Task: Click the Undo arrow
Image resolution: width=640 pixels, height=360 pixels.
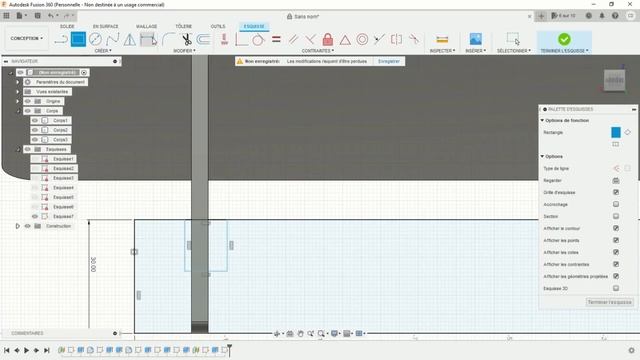Action: click(51, 16)
